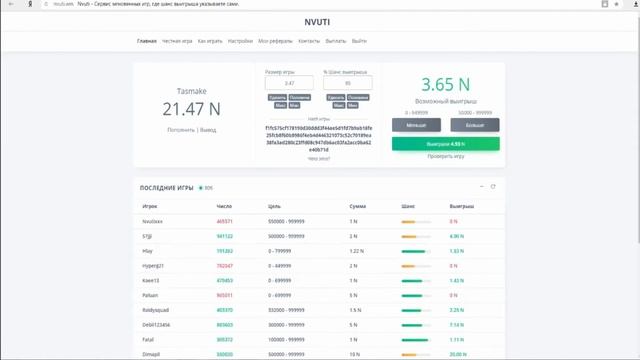
Task: Click the 3.65 N possible win amount
Action: [x=446, y=84]
